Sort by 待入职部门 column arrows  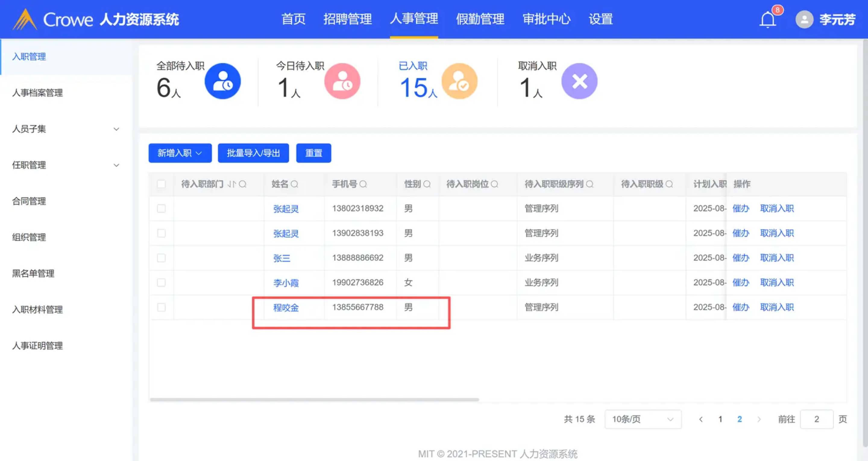(232, 184)
